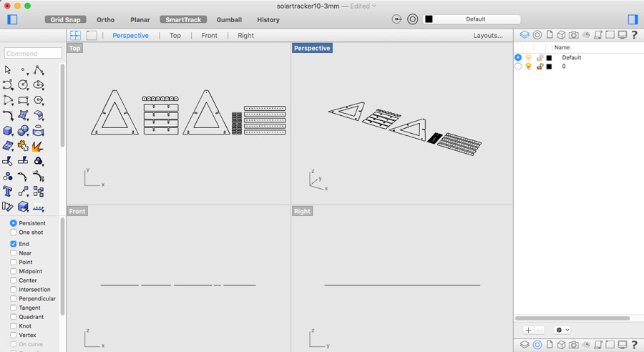
Task: Select the Explode tool icon
Action: click(x=38, y=146)
